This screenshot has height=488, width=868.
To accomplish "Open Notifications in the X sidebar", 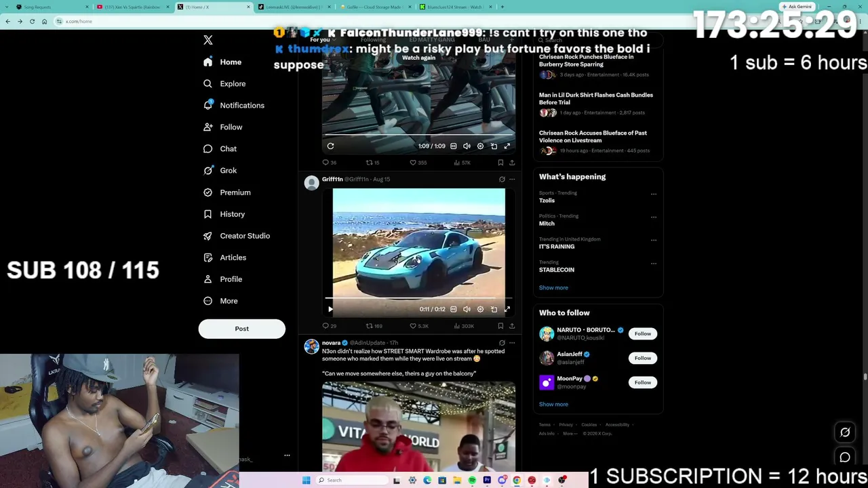I will pyautogui.click(x=234, y=105).
